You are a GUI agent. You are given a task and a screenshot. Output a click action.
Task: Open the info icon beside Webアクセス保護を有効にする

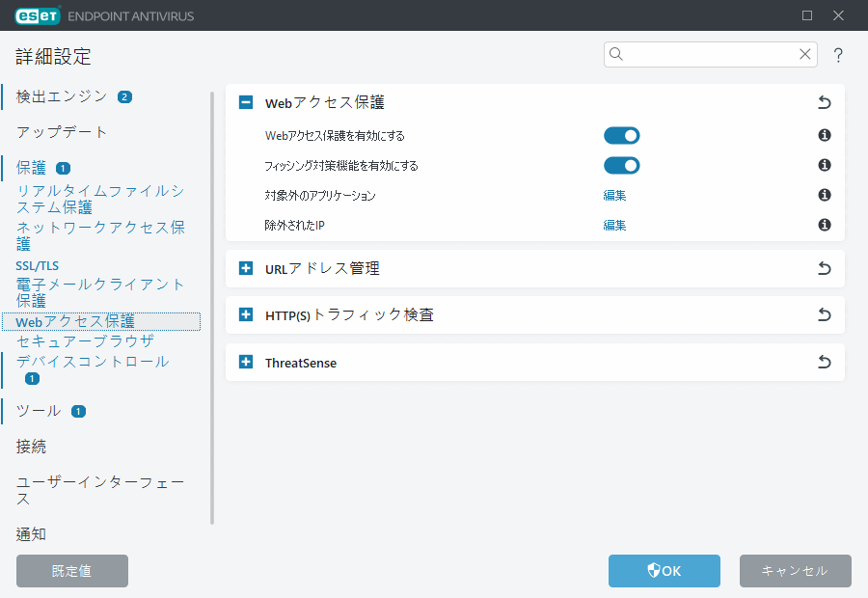point(824,135)
